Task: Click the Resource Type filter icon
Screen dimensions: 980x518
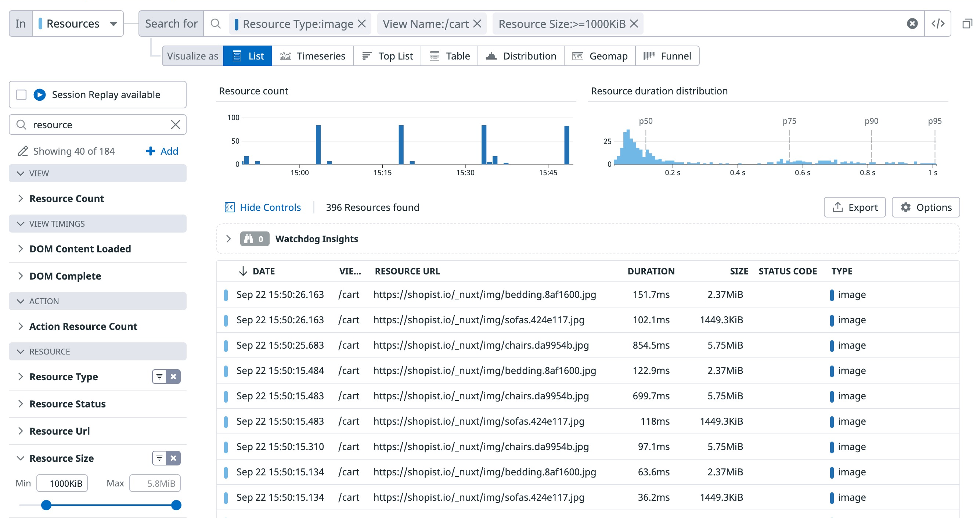Action: pos(159,377)
